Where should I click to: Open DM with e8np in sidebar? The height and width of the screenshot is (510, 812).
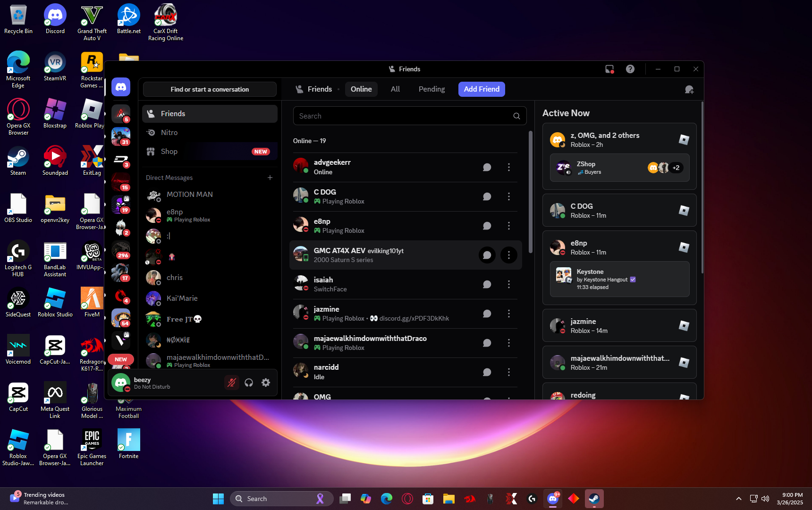click(210, 215)
